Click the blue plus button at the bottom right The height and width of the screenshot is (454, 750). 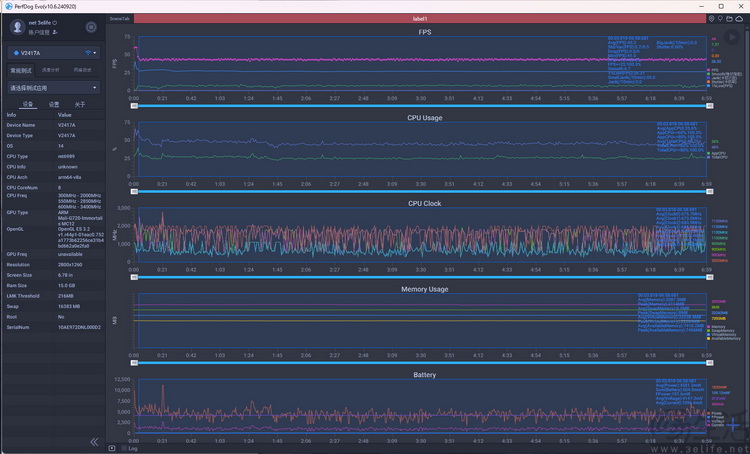click(x=733, y=424)
